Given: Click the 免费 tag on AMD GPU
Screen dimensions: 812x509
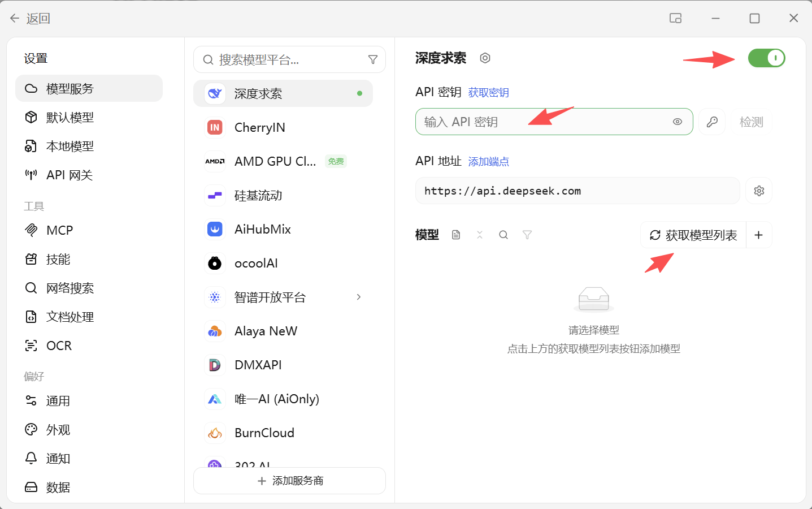Looking at the screenshot, I should coord(336,161).
